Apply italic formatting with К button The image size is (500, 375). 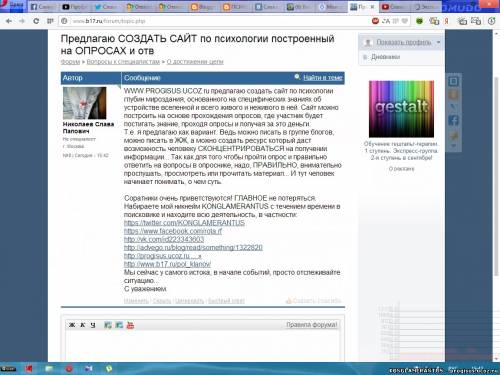[x=83, y=325]
